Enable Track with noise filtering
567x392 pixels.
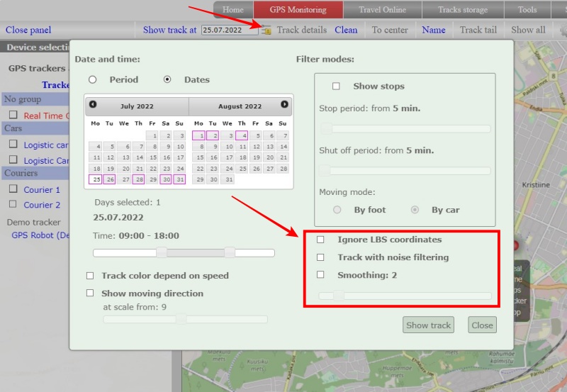pos(321,257)
